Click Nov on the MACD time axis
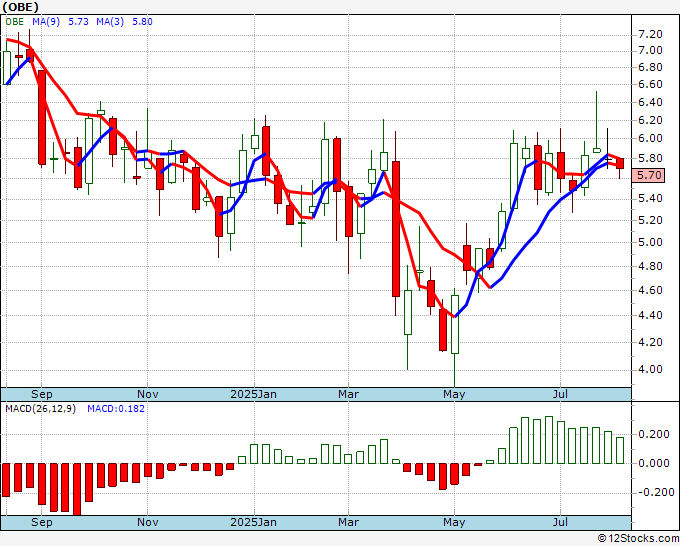This screenshot has width=680, height=546. coord(147,522)
